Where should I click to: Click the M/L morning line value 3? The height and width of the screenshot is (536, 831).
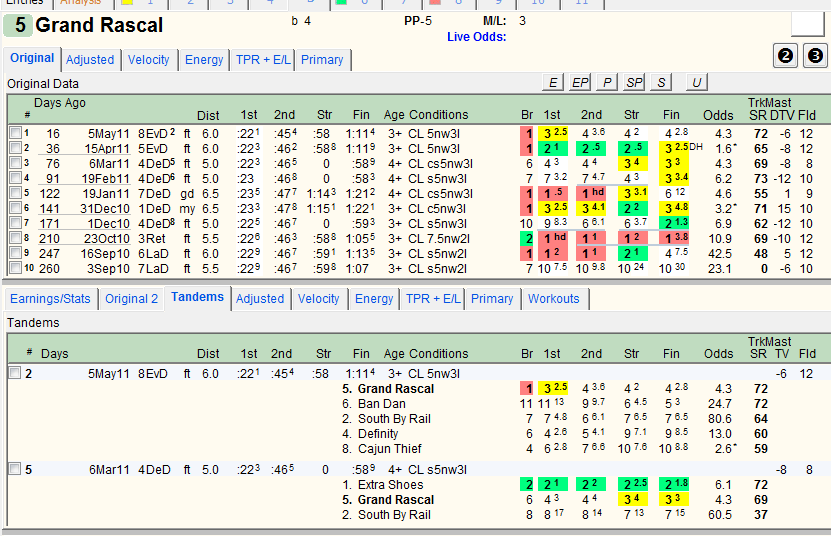click(x=522, y=21)
